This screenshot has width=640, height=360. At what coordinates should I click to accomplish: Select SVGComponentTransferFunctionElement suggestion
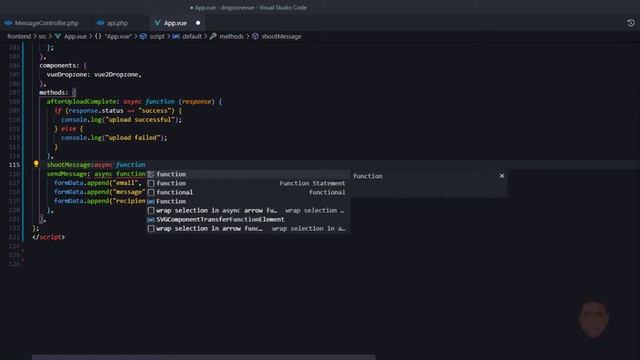point(247,219)
